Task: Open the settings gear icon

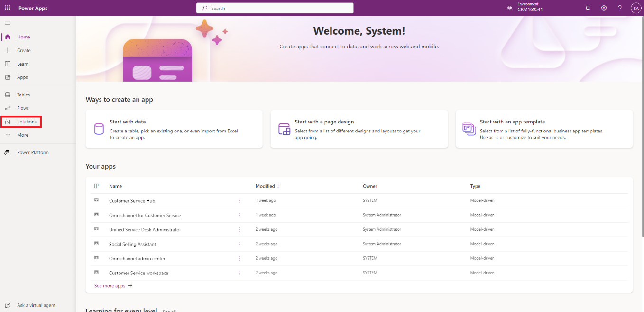Action: point(604,8)
